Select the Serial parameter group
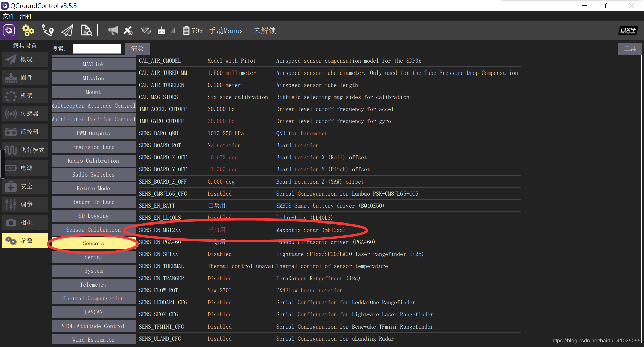644x347 pixels. [x=93, y=257]
